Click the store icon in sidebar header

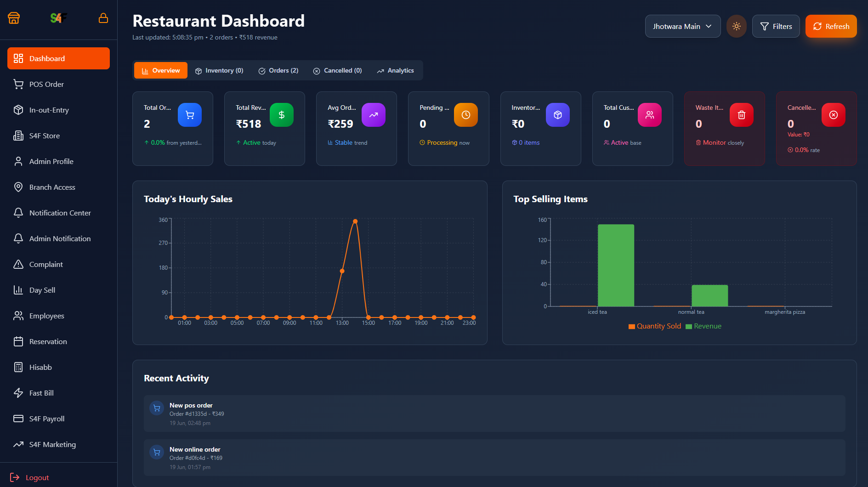[x=14, y=18]
